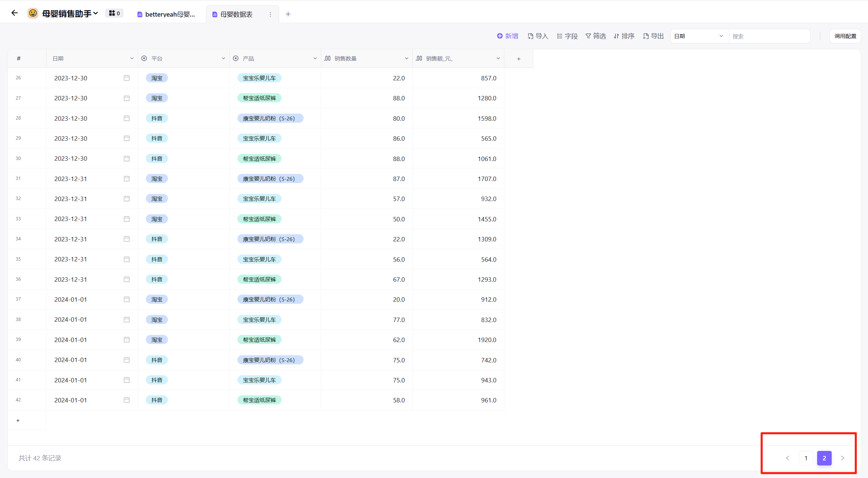
Task: Add a new column with plus header
Action: tap(518, 59)
